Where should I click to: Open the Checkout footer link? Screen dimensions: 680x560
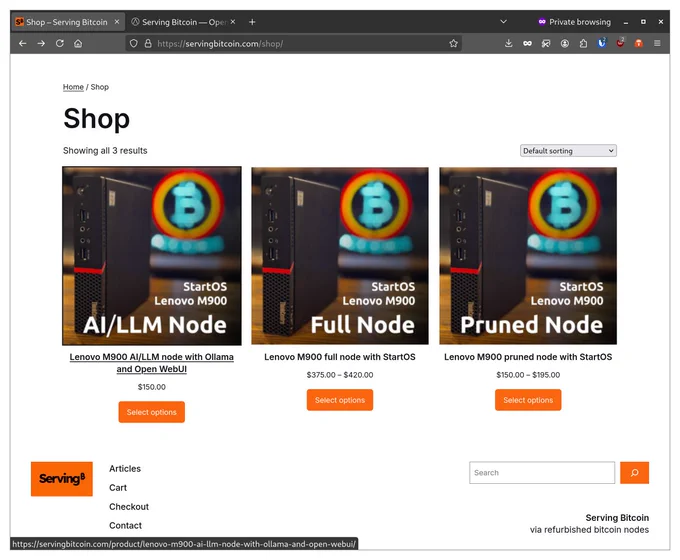(x=129, y=507)
